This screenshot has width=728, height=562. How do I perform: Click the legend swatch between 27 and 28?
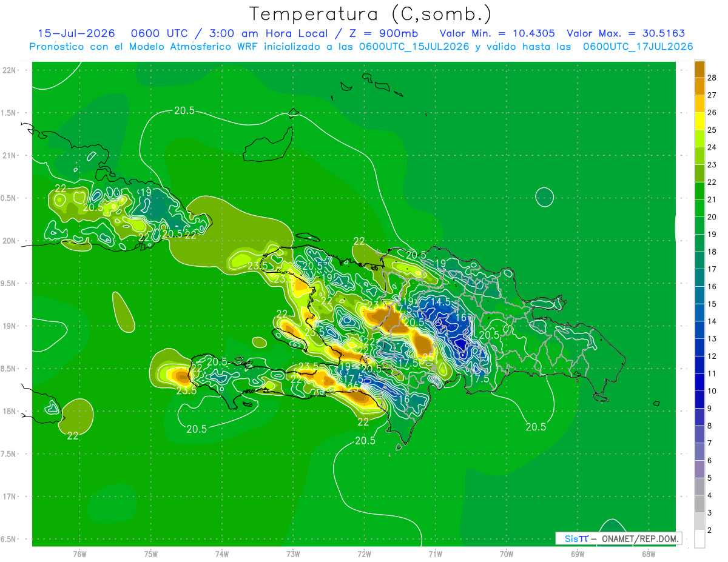click(699, 87)
